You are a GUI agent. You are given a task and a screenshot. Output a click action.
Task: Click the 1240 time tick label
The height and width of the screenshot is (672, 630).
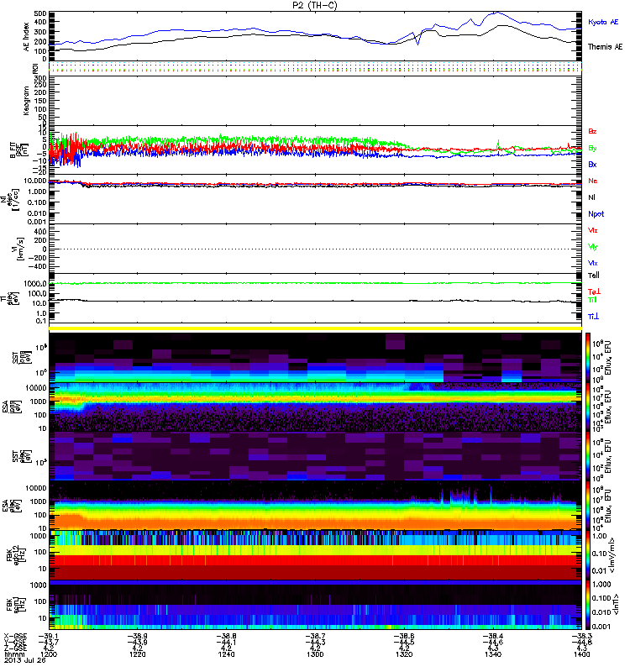point(226,654)
